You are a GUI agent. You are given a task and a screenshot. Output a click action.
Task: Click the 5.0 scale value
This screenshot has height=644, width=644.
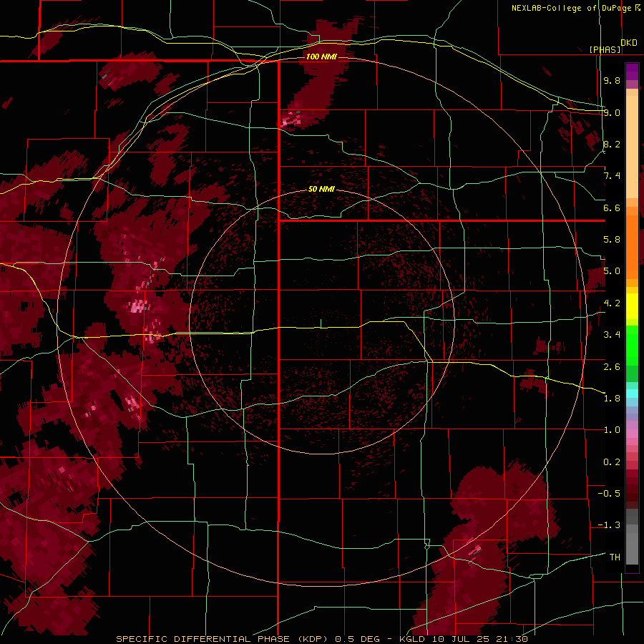point(612,271)
